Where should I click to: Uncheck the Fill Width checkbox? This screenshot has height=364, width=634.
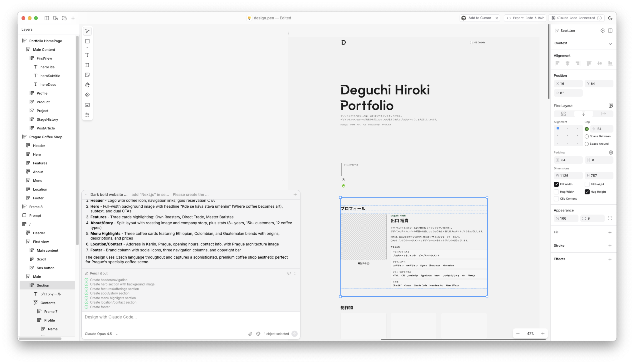tap(556, 184)
